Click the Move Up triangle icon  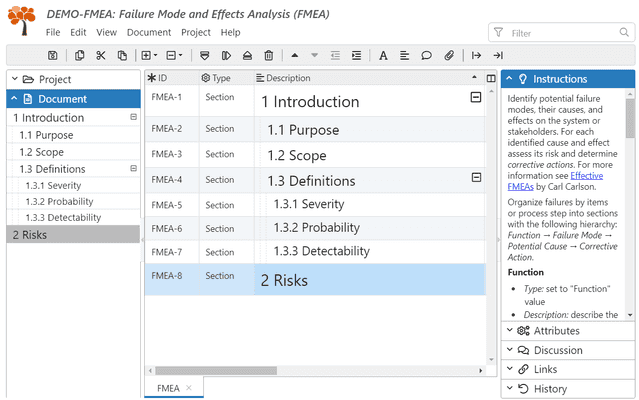pos(295,55)
